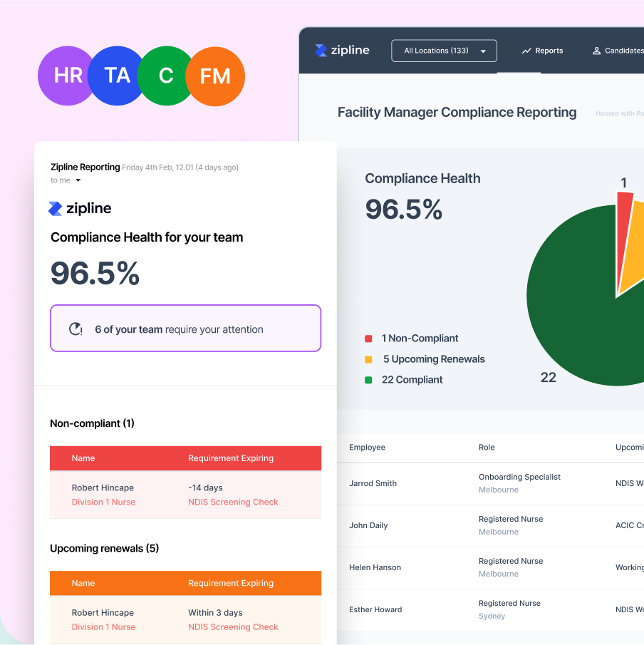Viewport: 644px width, 645px height.
Task: Select employee John Daily
Action: (368, 525)
